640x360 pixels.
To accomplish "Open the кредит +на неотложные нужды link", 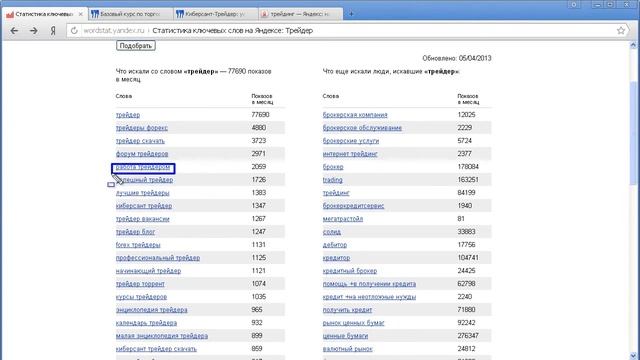I will 369,297.
